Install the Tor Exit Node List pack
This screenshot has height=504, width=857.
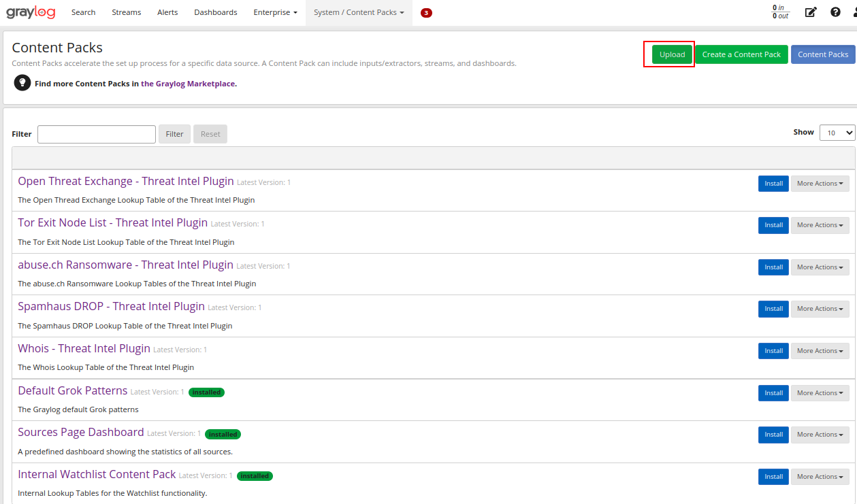(x=773, y=225)
